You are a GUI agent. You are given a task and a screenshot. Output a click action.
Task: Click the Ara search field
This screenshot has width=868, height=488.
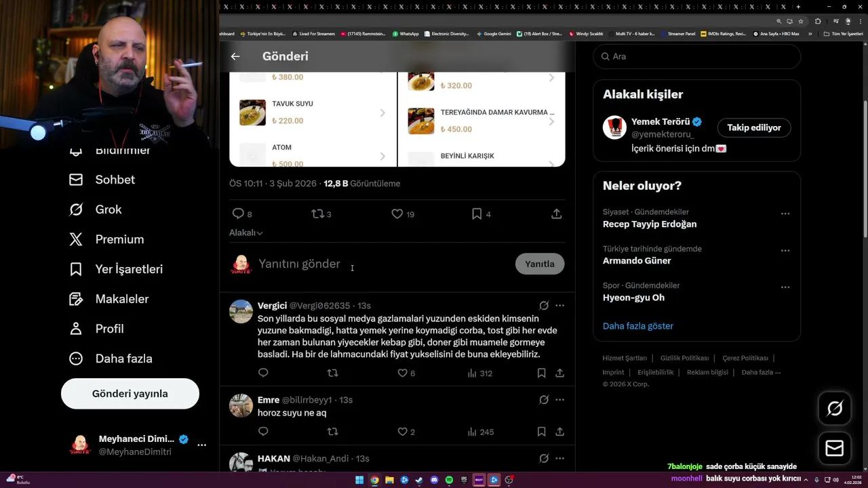tap(697, 56)
